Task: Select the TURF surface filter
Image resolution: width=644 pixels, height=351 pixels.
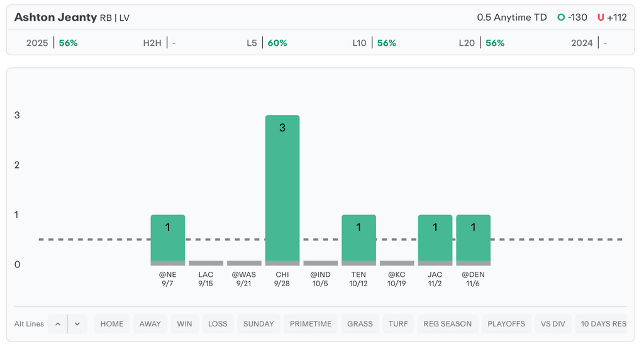Action: [x=398, y=324]
